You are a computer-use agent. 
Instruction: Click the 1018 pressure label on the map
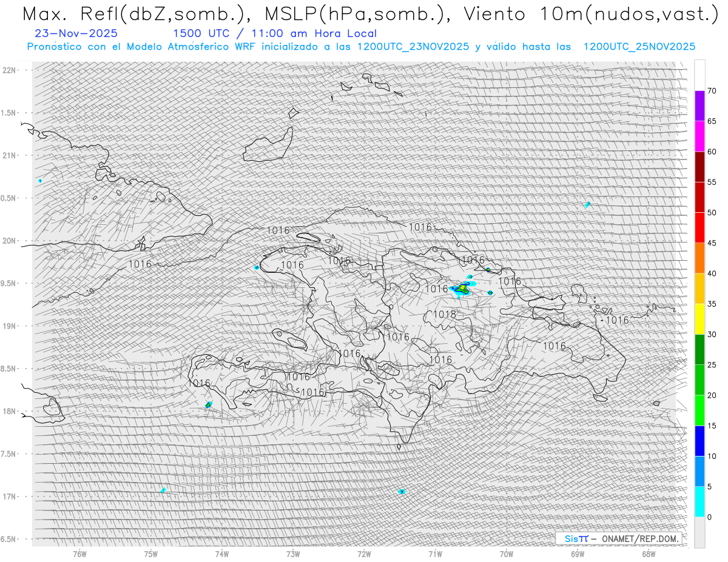click(x=445, y=314)
